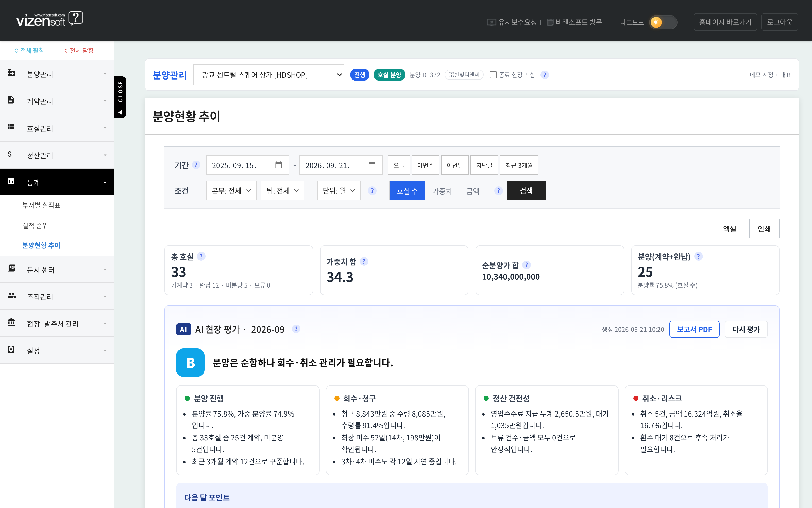
Task: Expand the 호실관리 sidebar menu
Action: (57, 128)
